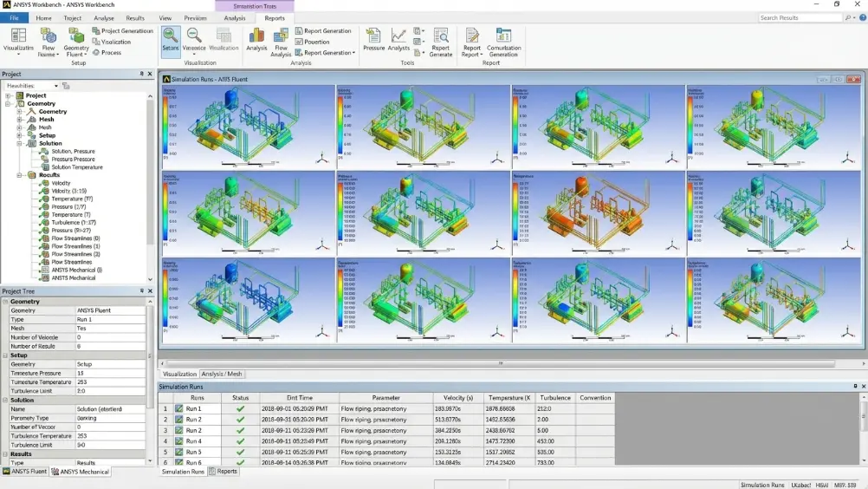Click the hierarchy icon beside Hewhities
The width and height of the screenshot is (868, 489).
(x=66, y=86)
